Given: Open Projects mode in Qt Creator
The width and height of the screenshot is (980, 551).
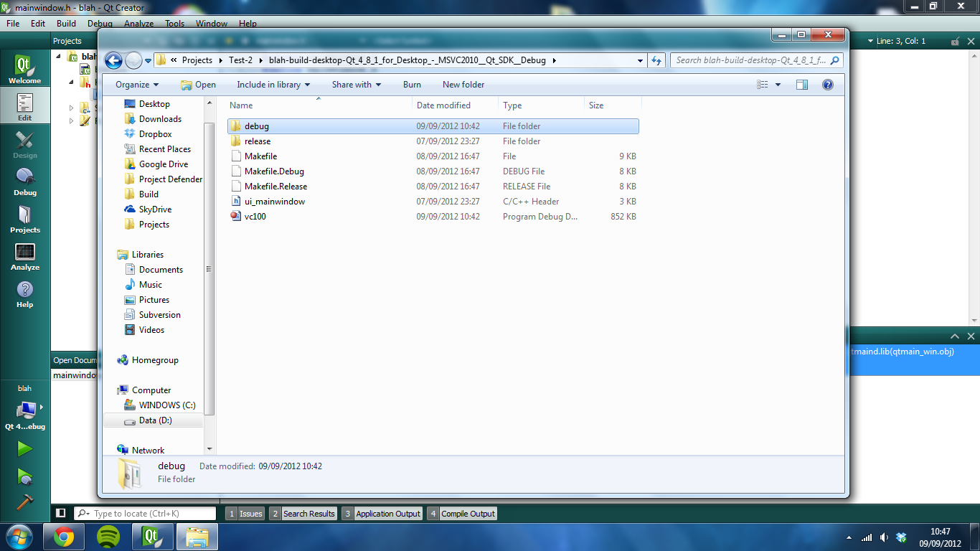Looking at the screenshot, I should pos(25,219).
